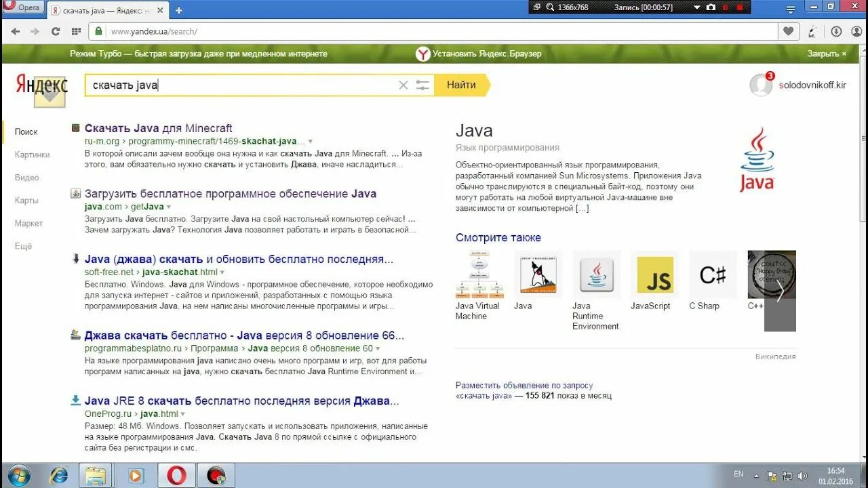Stop the screen recording

[x=739, y=7]
